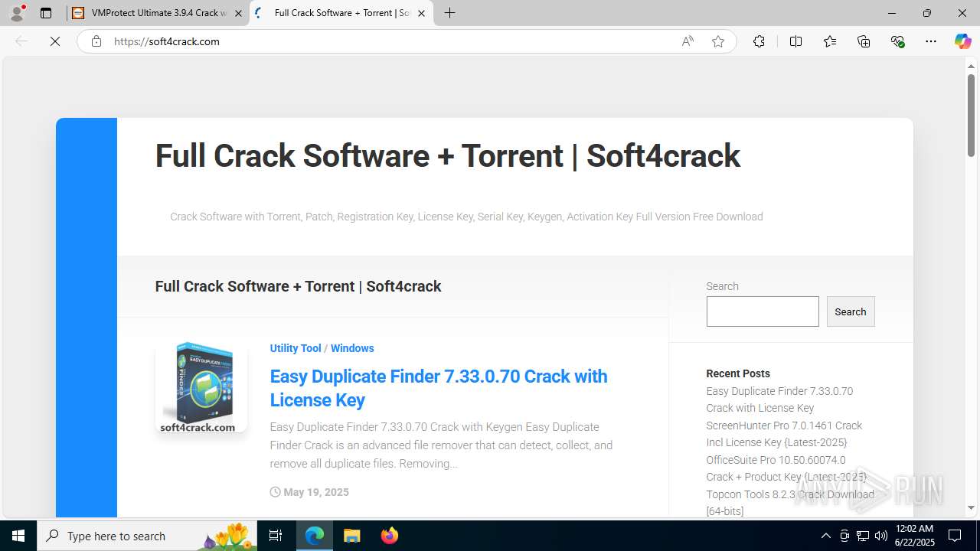Screen dimensions: 980x551
Task: Select the Full Crack Software + Torrent tab
Action: [x=341, y=13]
